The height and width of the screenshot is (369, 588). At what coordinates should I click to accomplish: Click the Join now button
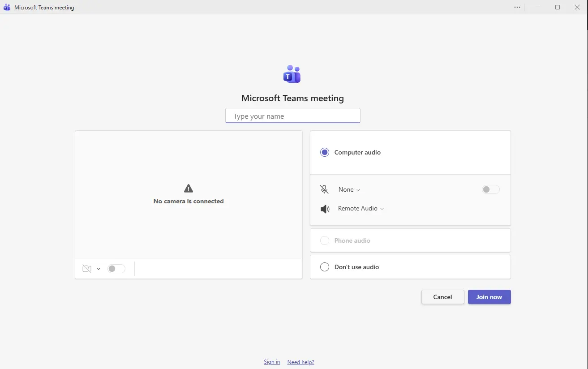click(489, 296)
